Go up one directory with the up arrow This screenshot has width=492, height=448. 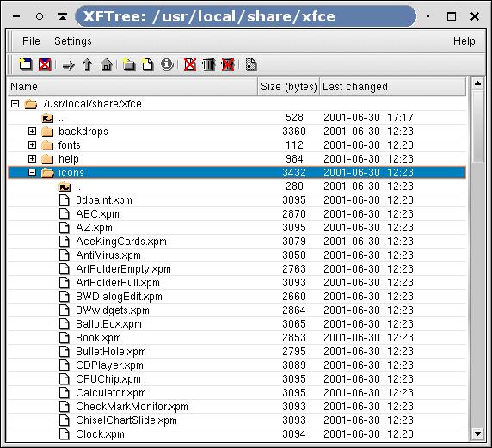[87, 65]
